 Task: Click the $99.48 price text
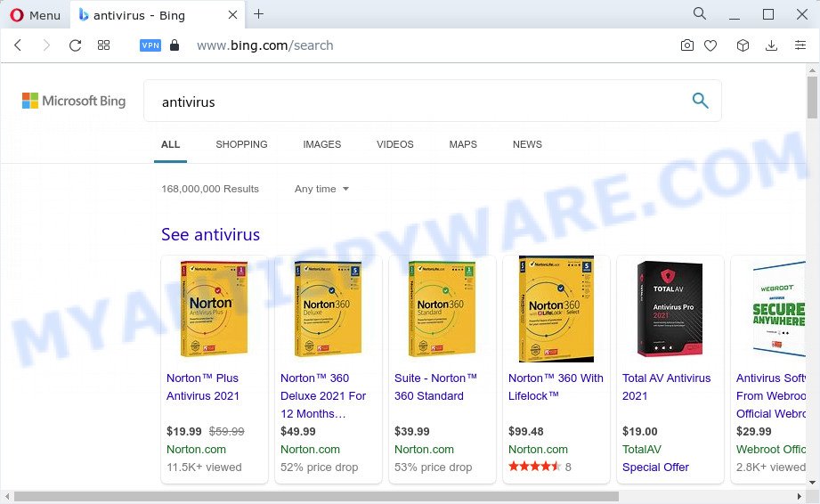(526, 431)
